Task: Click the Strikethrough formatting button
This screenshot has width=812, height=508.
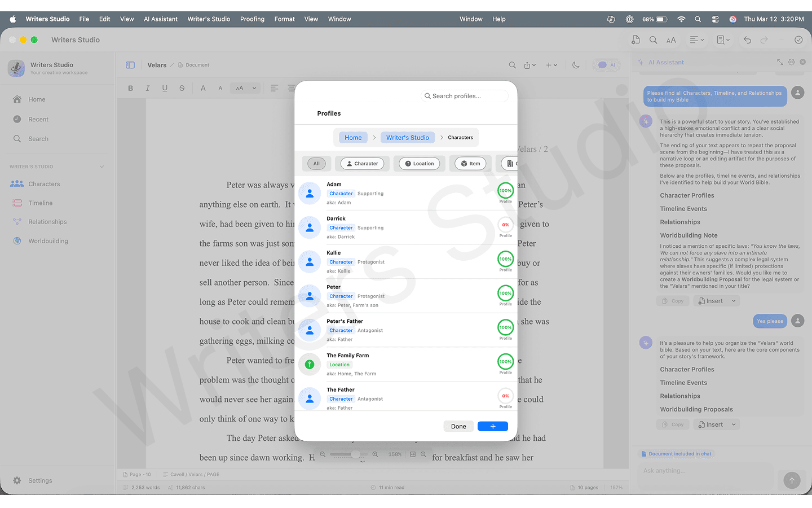Action: pyautogui.click(x=182, y=88)
